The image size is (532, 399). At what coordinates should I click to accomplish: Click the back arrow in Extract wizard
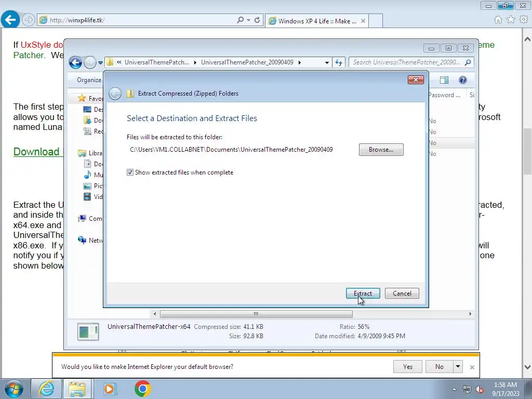pyautogui.click(x=115, y=94)
